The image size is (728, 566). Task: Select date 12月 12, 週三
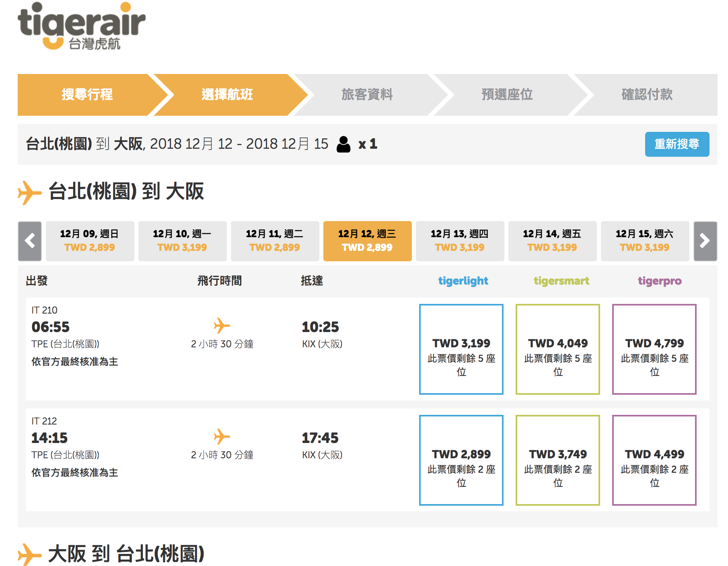point(367,241)
